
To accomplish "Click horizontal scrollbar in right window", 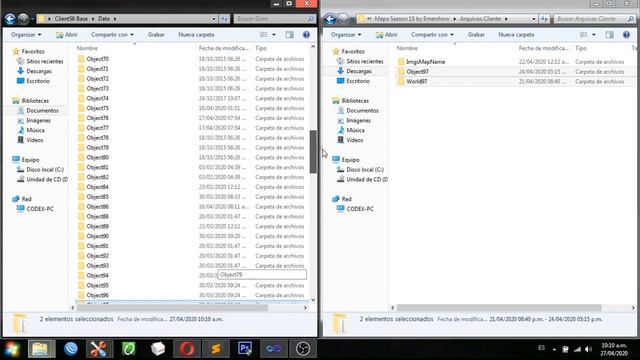I will (499, 308).
